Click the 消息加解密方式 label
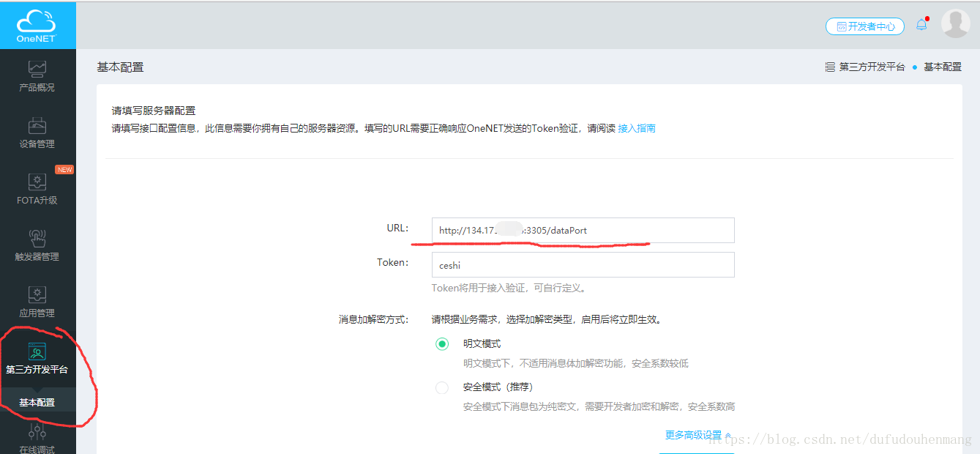This screenshot has width=980, height=454. coord(373,319)
